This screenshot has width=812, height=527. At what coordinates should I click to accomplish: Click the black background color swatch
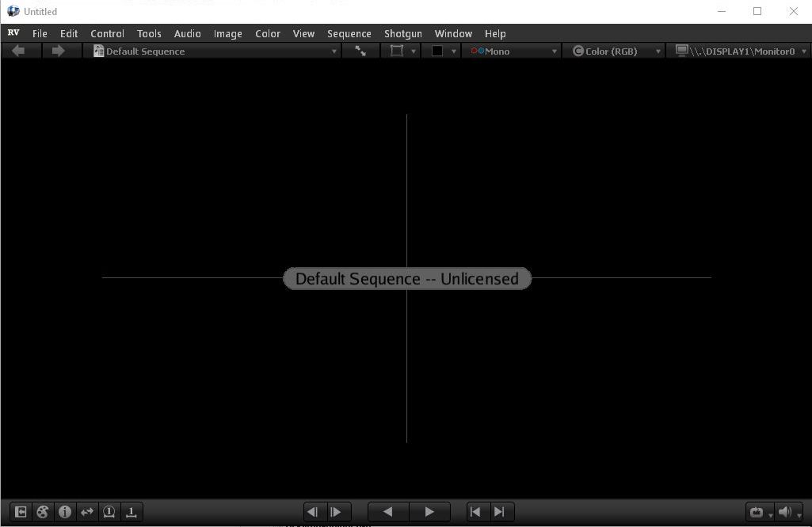click(437, 51)
